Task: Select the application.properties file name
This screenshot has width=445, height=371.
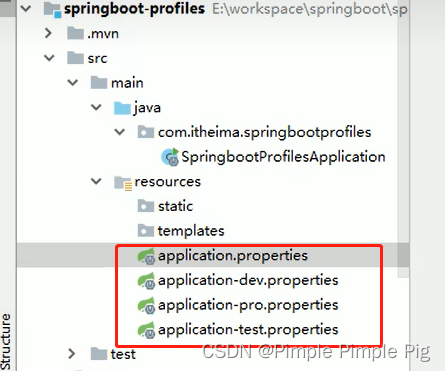Action: 233,256
